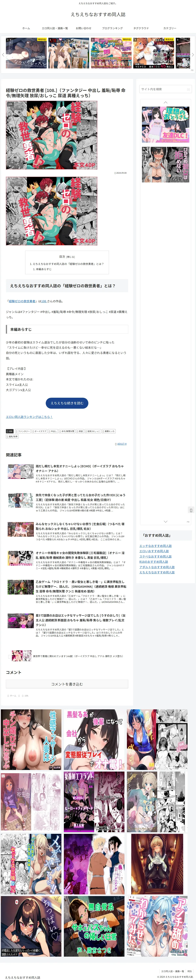This screenshot has height=980, width=196.
Task: Open タグクラウド menu item
Action: (141, 28)
